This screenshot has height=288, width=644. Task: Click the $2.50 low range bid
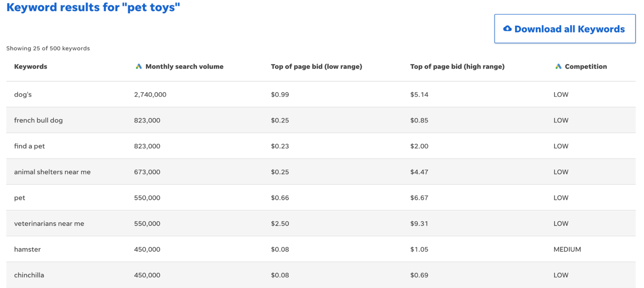[280, 223]
